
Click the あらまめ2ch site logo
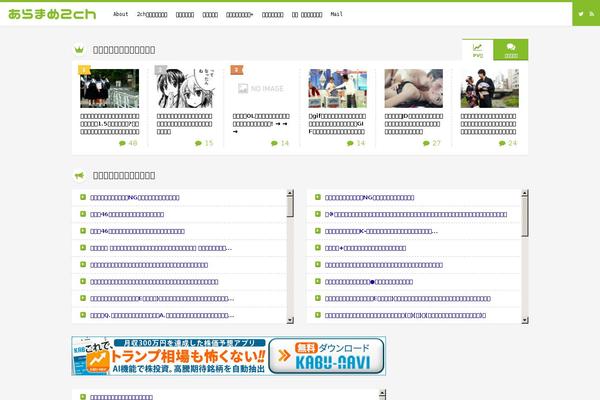click(x=52, y=14)
